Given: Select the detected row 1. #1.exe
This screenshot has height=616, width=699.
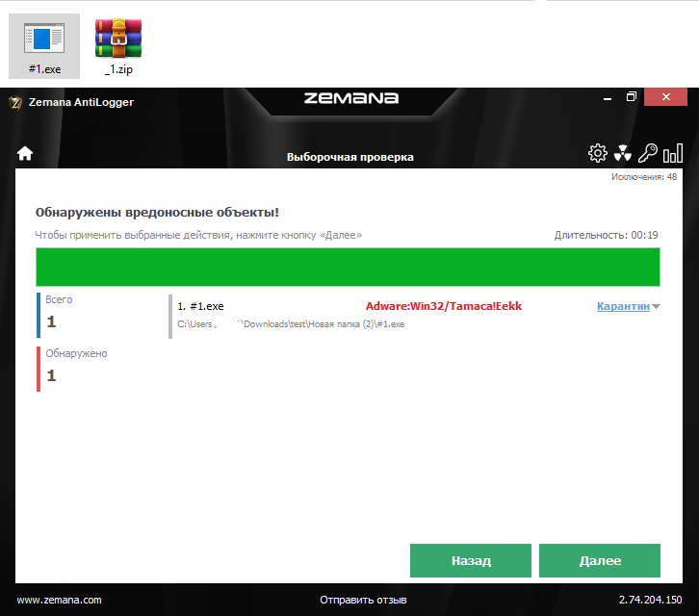Looking at the screenshot, I should pyautogui.click(x=415, y=315).
